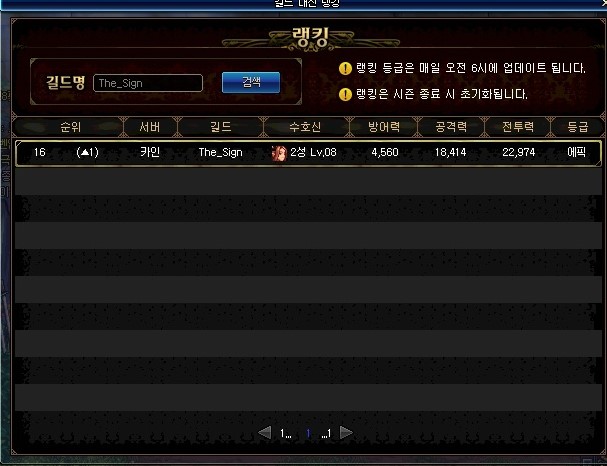Click current page number 1 in pagination

tap(308, 433)
